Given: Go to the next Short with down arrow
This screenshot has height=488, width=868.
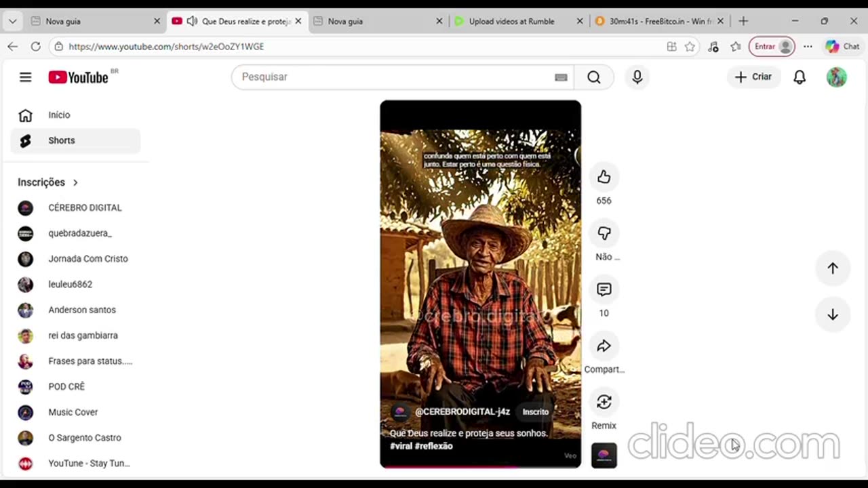Looking at the screenshot, I should point(833,314).
